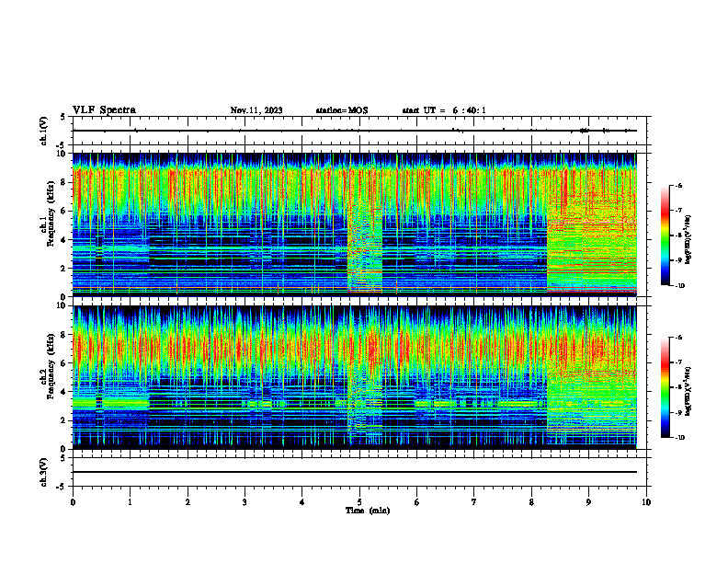728x563 pixels.
Task: Click the "1" tick on Time axis
Action: coord(130,502)
